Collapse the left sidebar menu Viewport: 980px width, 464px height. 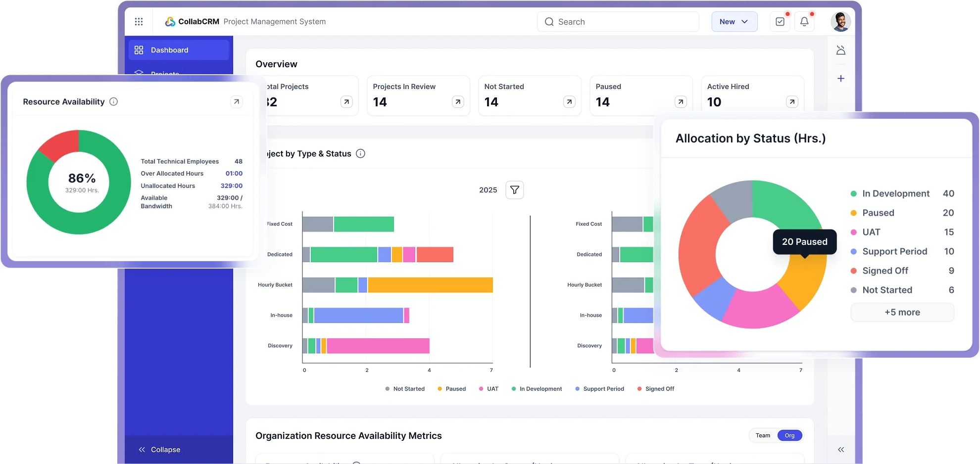click(159, 450)
